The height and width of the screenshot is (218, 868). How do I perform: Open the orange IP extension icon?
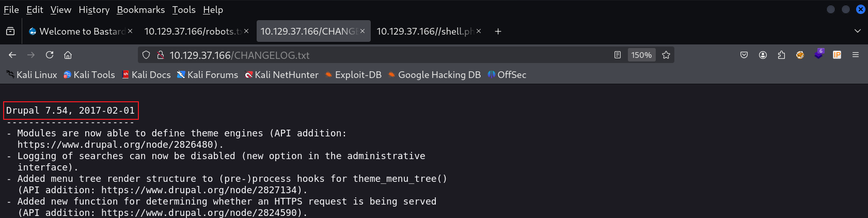pos(837,55)
